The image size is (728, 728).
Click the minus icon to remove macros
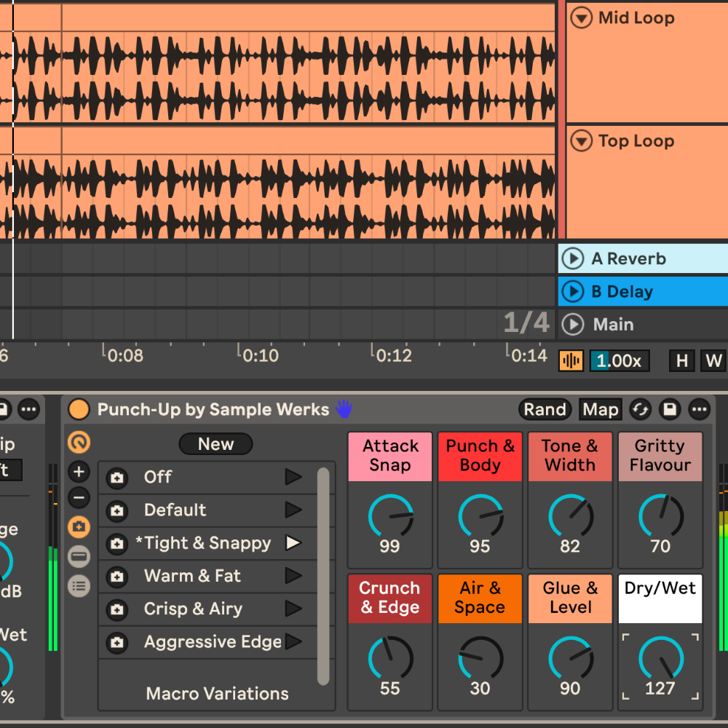click(x=79, y=499)
